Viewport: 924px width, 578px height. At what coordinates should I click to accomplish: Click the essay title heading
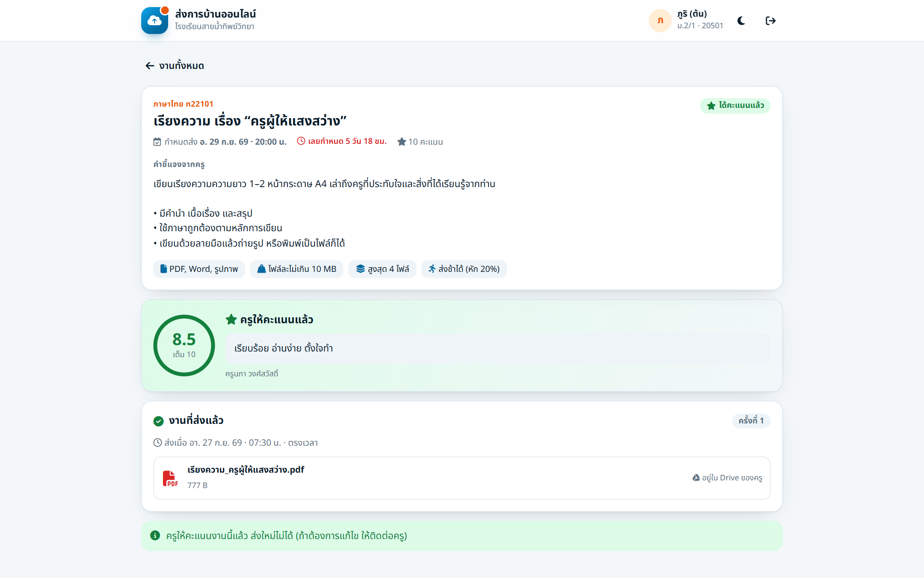click(250, 121)
